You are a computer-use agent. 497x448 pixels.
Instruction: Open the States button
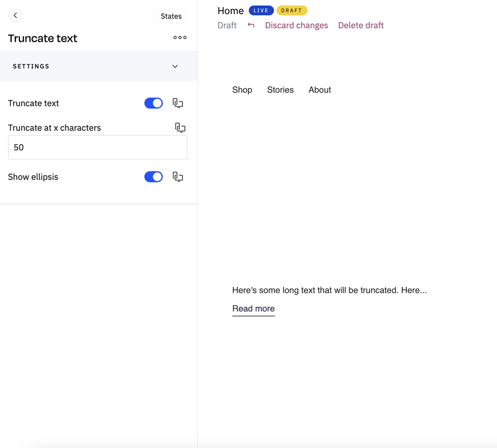tap(171, 16)
